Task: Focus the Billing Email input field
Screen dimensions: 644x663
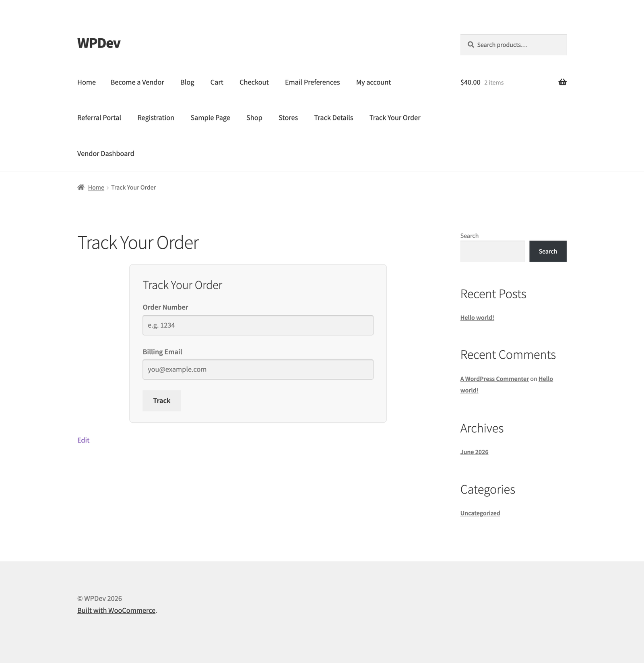Action: pos(258,370)
